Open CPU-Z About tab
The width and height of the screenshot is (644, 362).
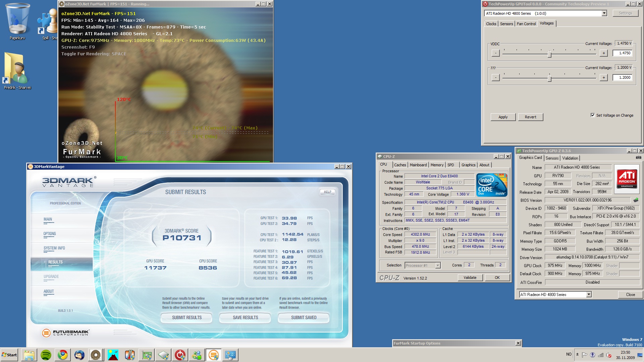[x=484, y=165]
